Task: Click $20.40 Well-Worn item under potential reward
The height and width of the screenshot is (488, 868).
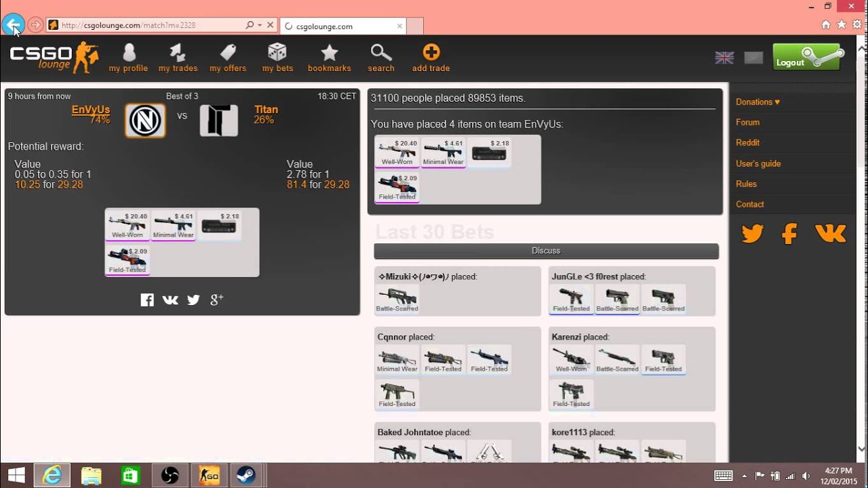Action: pos(127,225)
